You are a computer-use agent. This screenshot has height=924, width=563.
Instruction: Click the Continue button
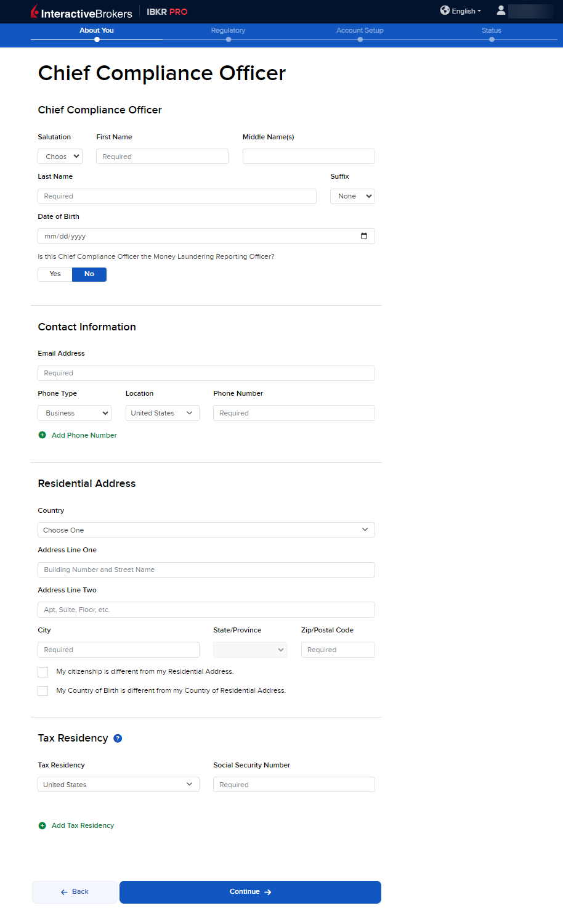(250, 892)
